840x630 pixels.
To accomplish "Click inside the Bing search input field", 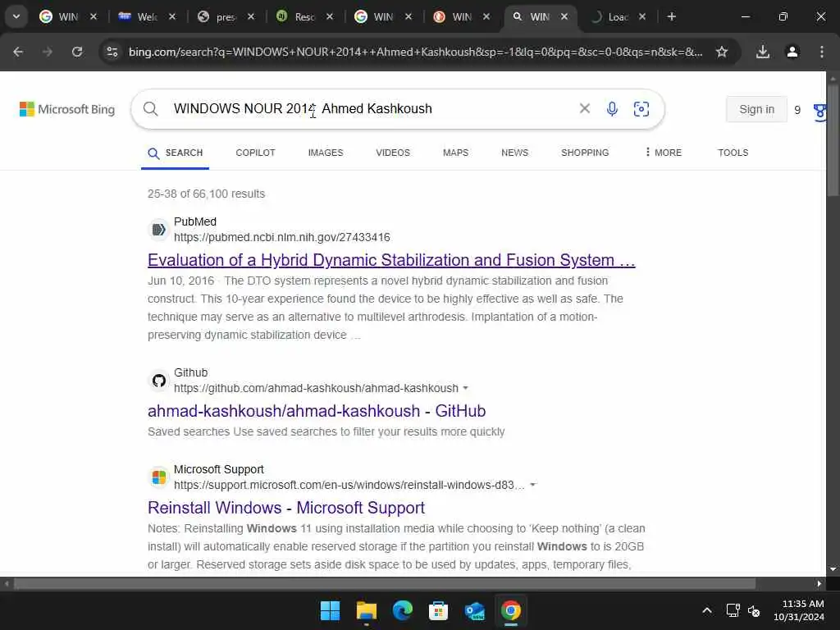I will (370, 109).
